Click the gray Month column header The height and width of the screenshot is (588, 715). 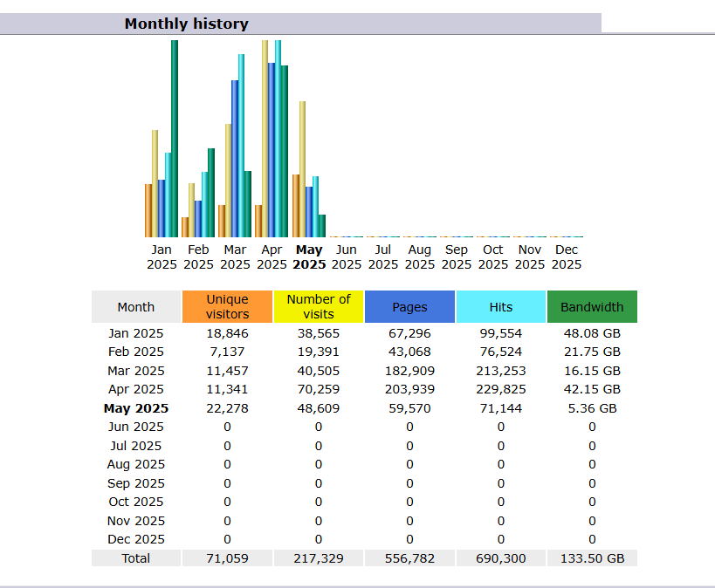(136, 307)
